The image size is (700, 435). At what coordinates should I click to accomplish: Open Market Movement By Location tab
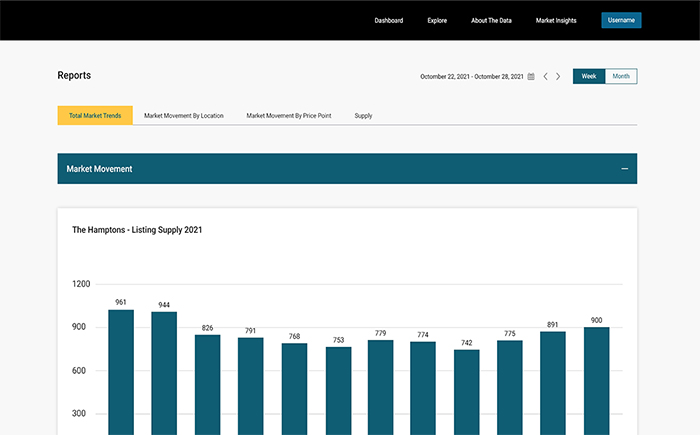click(x=183, y=116)
